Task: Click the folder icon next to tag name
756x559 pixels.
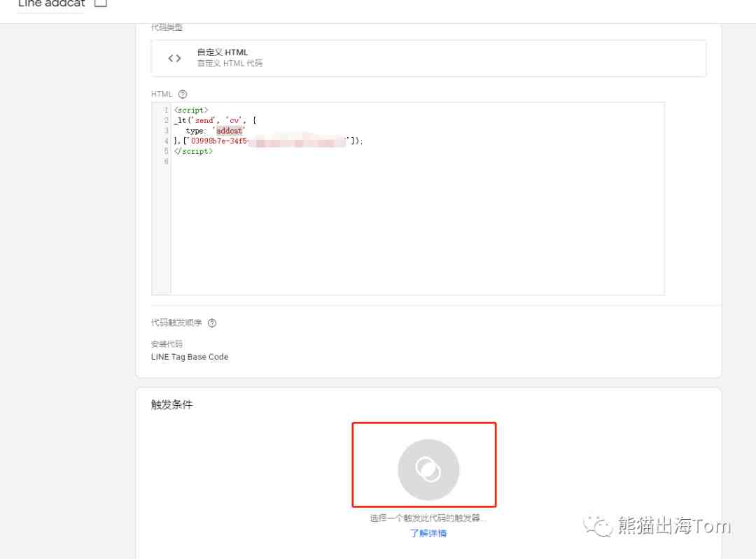Action: point(100,2)
